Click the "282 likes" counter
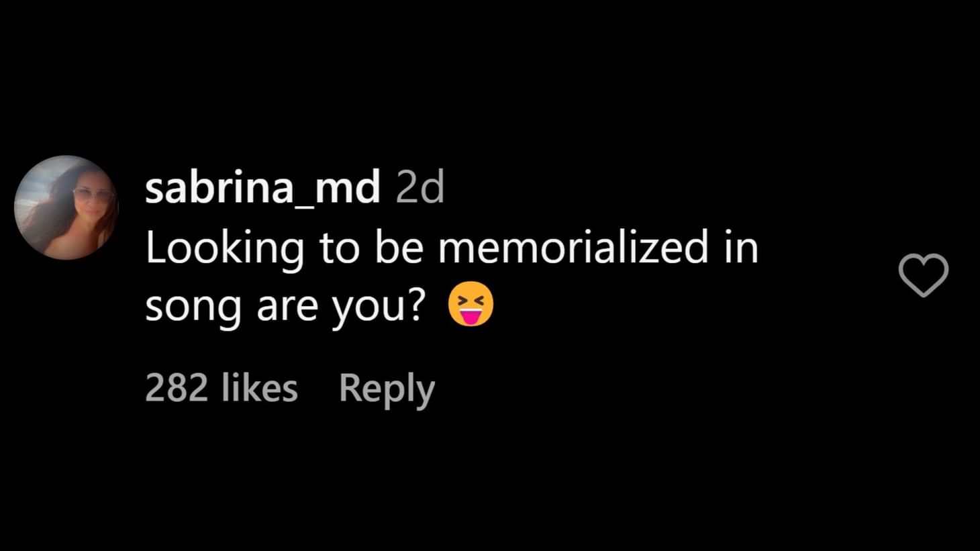 (221, 388)
